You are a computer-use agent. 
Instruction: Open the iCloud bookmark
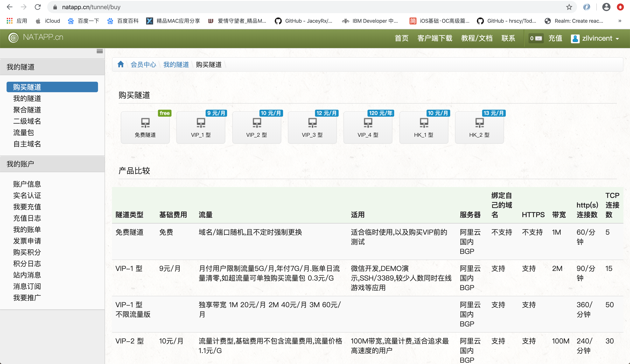(x=48, y=21)
